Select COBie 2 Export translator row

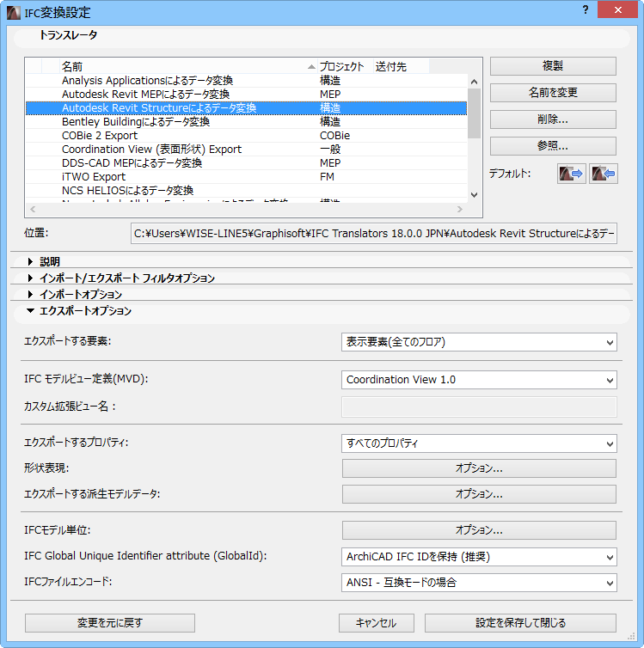[247, 136]
